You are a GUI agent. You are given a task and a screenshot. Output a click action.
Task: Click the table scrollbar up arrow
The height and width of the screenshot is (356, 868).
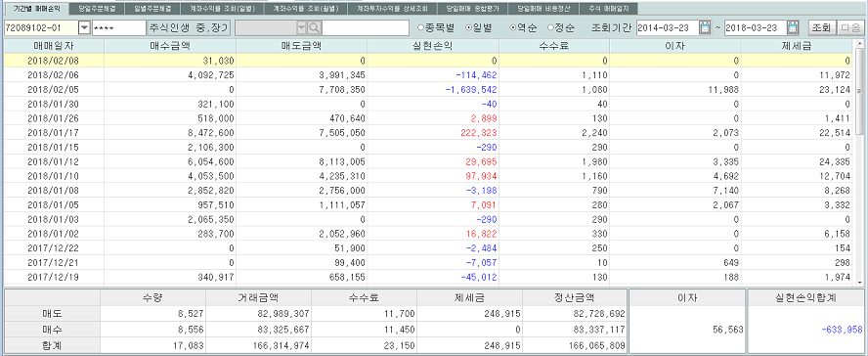click(860, 44)
